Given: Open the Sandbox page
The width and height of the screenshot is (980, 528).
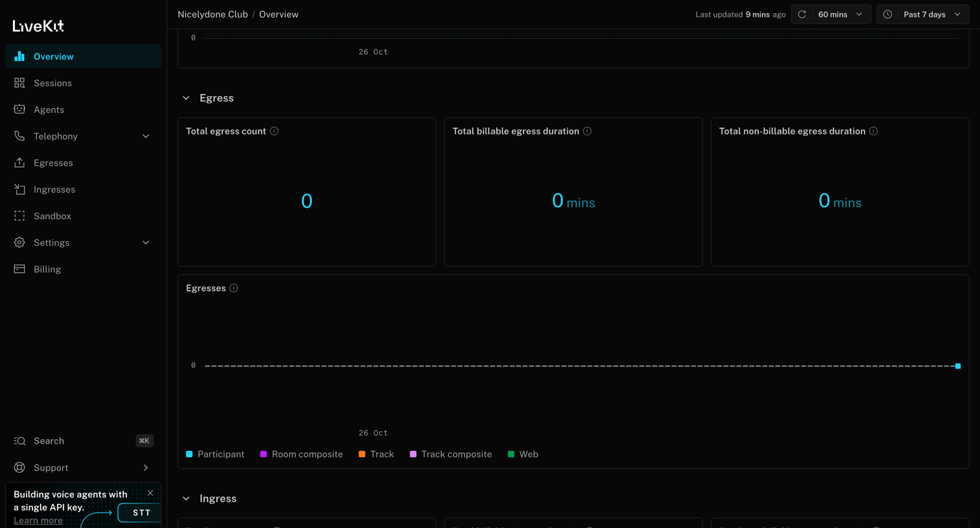Looking at the screenshot, I should pyautogui.click(x=83, y=216).
